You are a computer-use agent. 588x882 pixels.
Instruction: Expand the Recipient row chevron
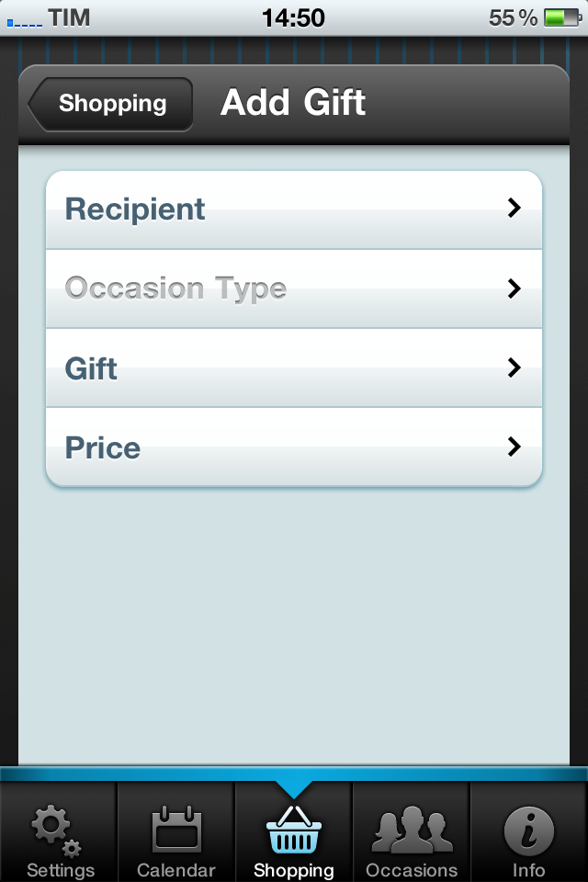click(514, 209)
